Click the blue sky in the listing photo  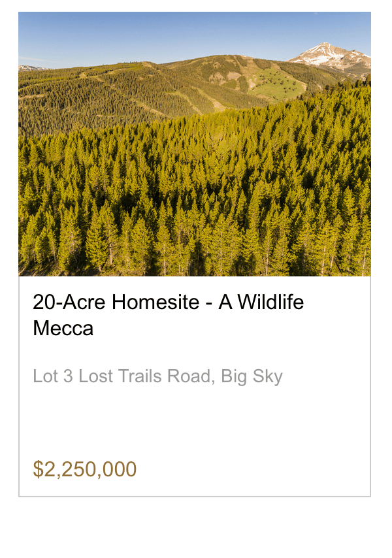pos(163,33)
